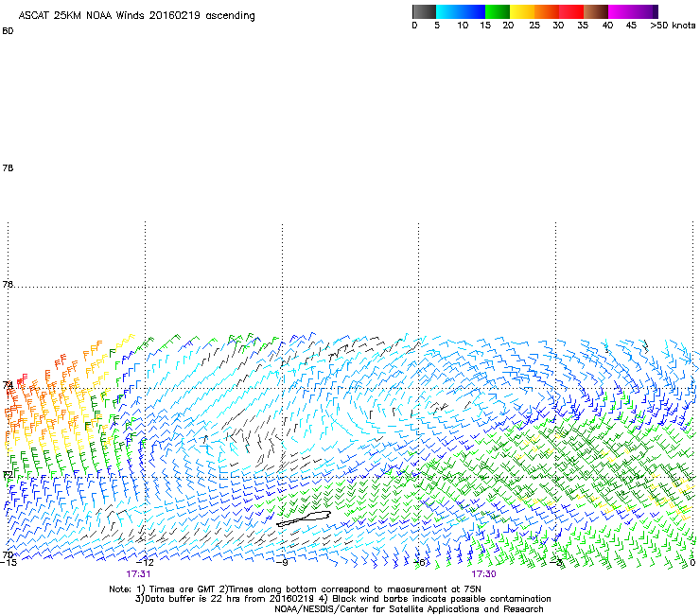This screenshot has width=700, height=615.
Task: Click the legend label "40" under the color bar
Action: pyautogui.click(x=607, y=26)
